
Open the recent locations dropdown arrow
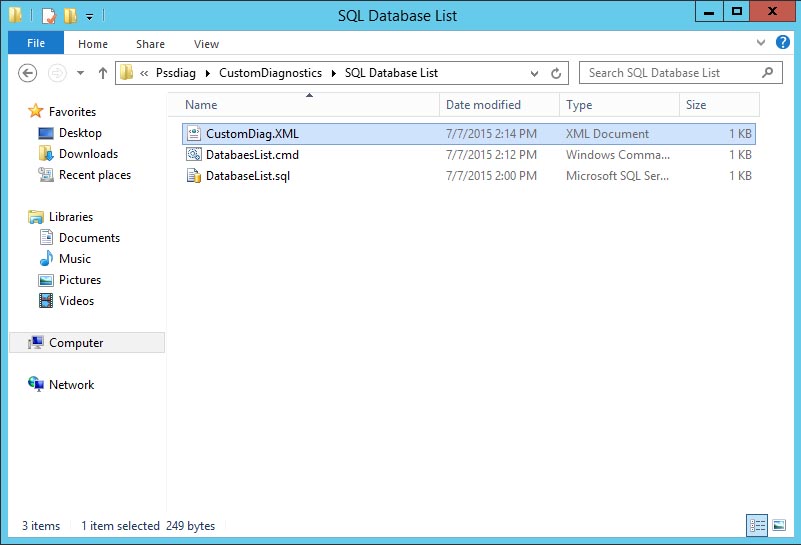(x=80, y=73)
